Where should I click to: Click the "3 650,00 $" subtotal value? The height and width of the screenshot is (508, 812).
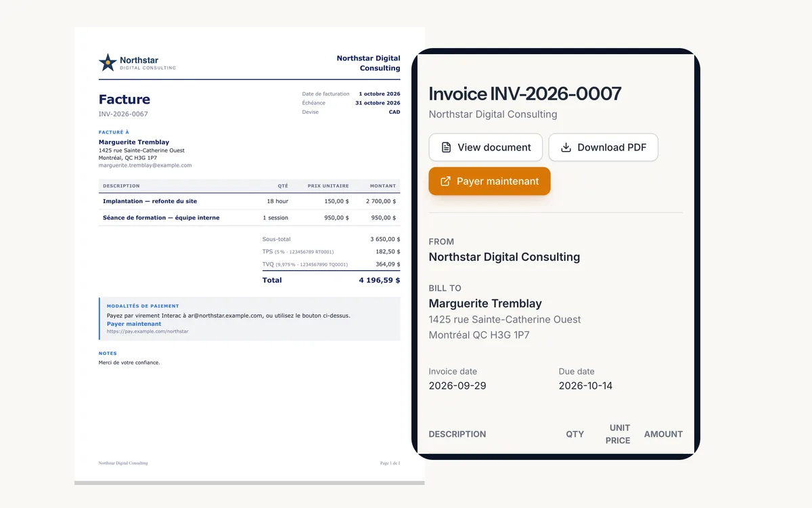pos(385,239)
